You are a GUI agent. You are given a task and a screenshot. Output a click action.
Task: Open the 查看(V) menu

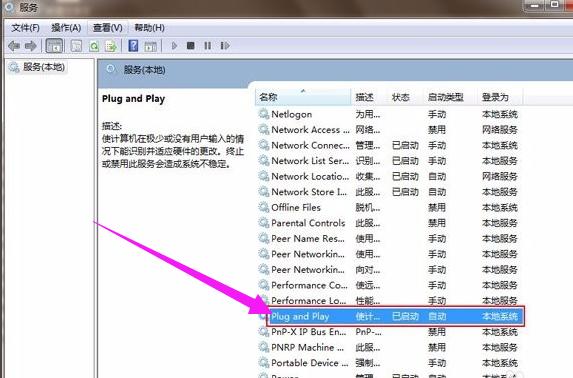click(x=107, y=28)
